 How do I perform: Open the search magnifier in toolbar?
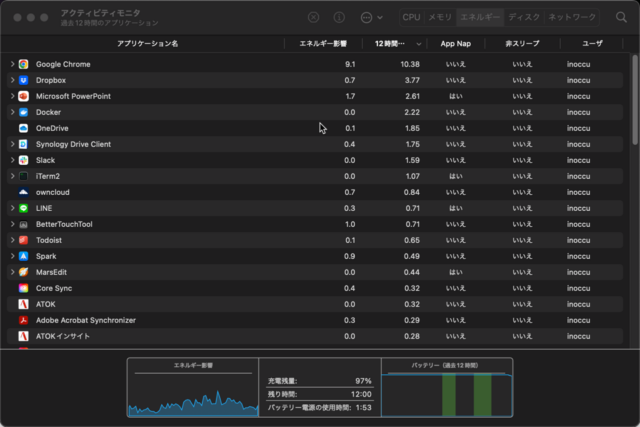[x=620, y=17]
